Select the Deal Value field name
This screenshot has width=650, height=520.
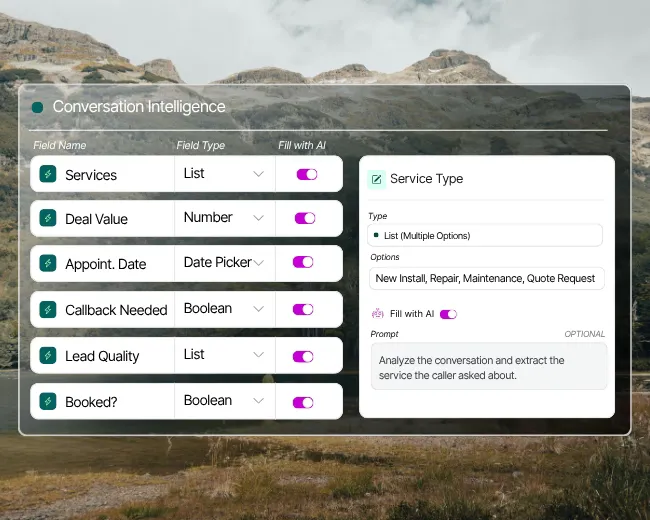96,219
